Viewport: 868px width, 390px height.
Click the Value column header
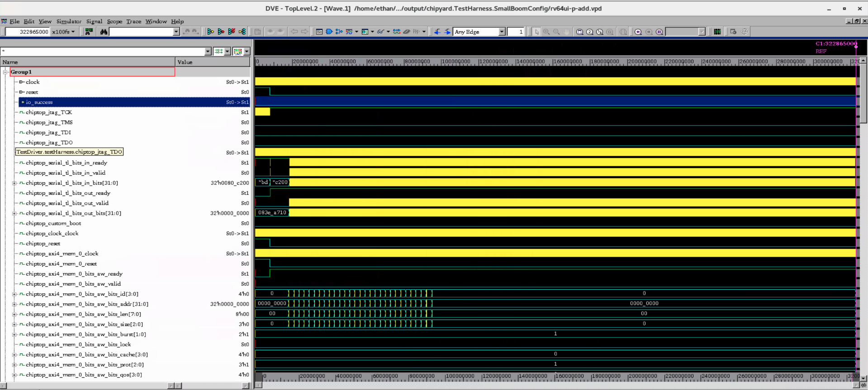(x=213, y=62)
